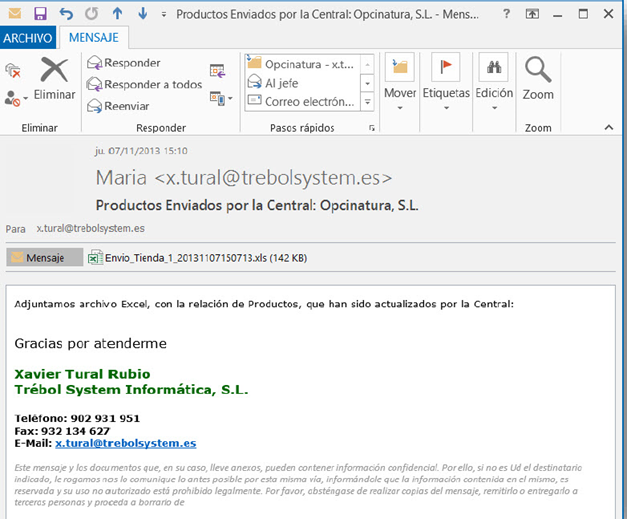Click the subject line Productos Enviados por la Central
The image size is (627, 519).
pos(257,205)
